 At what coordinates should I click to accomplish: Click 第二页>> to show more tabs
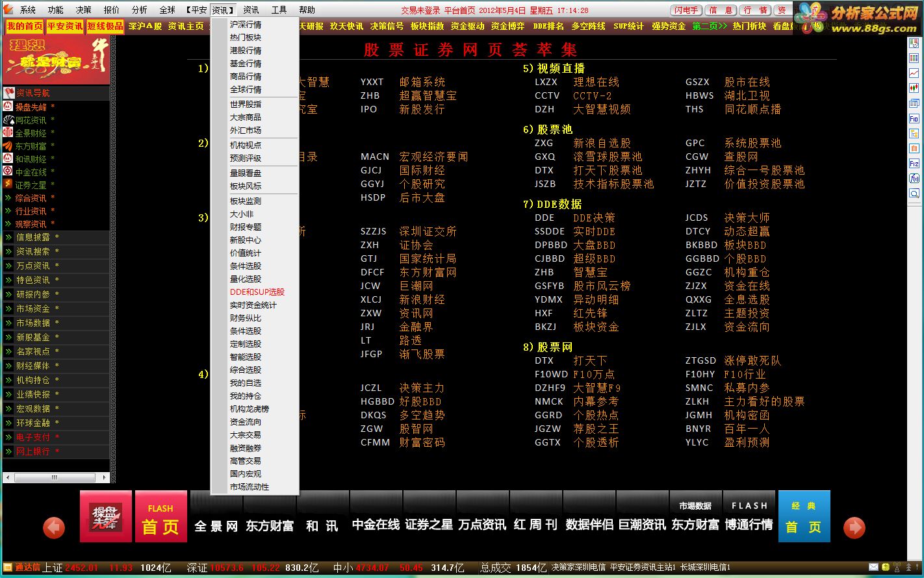710,26
